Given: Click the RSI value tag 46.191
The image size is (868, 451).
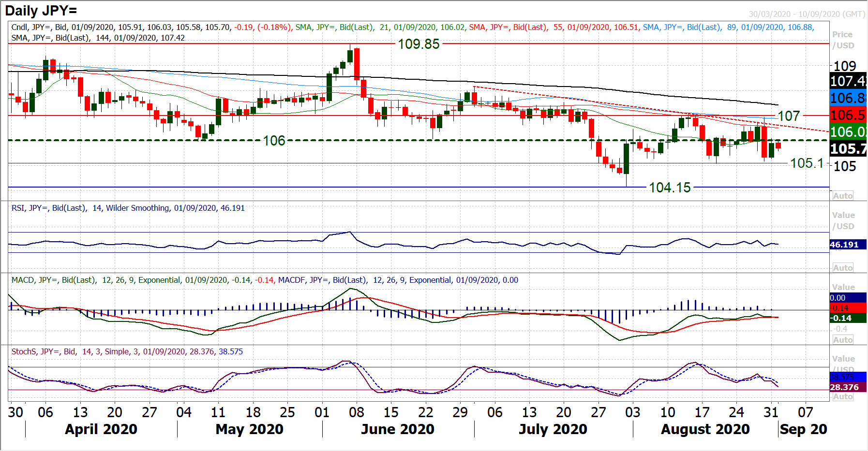Looking at the screenshot, I should click(x=848, y=245).
